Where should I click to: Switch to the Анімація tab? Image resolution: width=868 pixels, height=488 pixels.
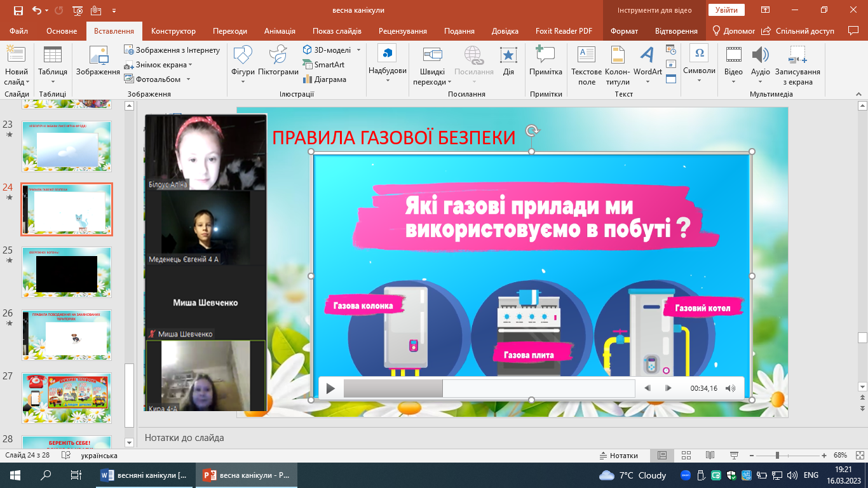280,31
